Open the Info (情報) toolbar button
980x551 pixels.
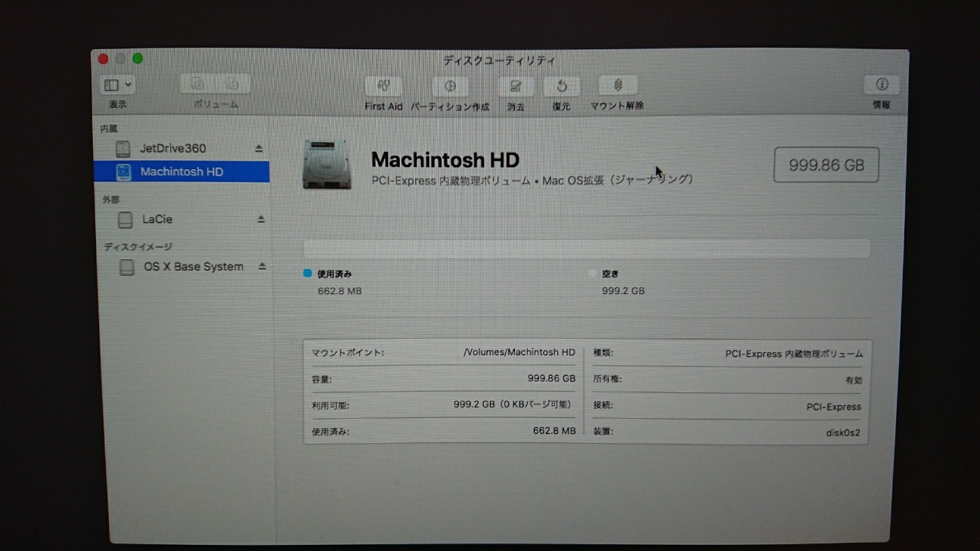tap(882, 84)
